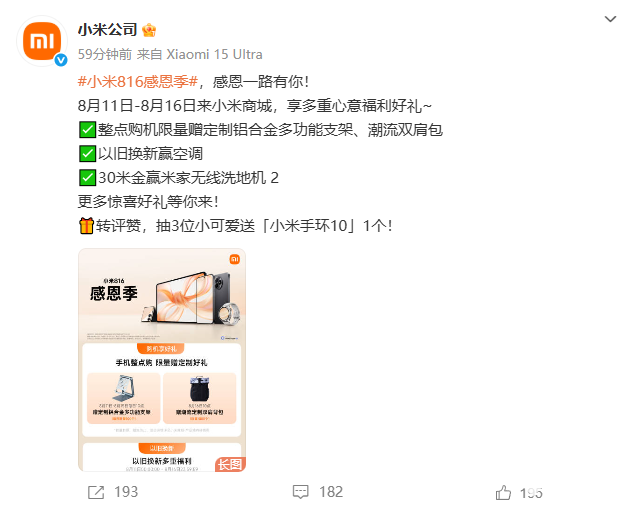This screenshot has width=631, height=508.
Task: Click the 长图 long-image badge
Action: 230,465
